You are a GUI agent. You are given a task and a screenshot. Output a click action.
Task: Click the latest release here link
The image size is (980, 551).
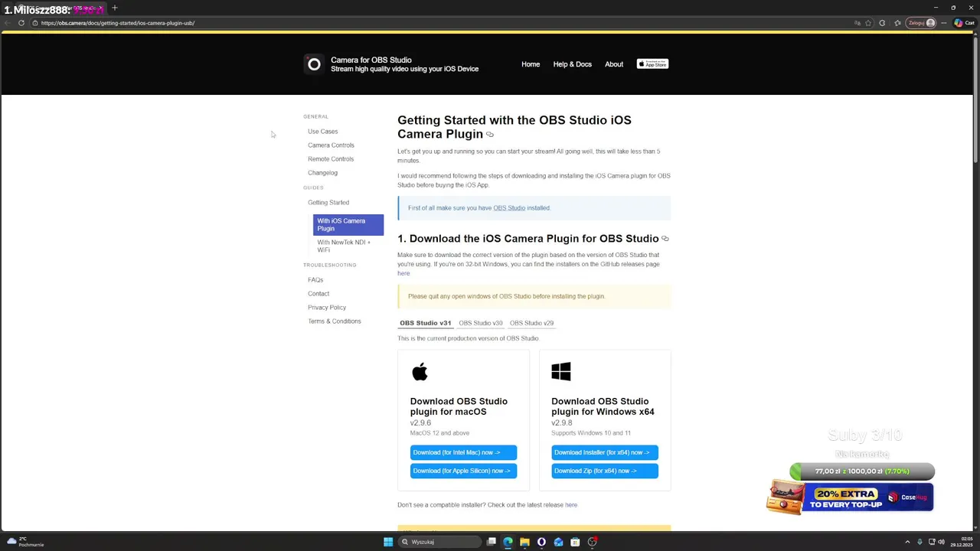[571, 505]
